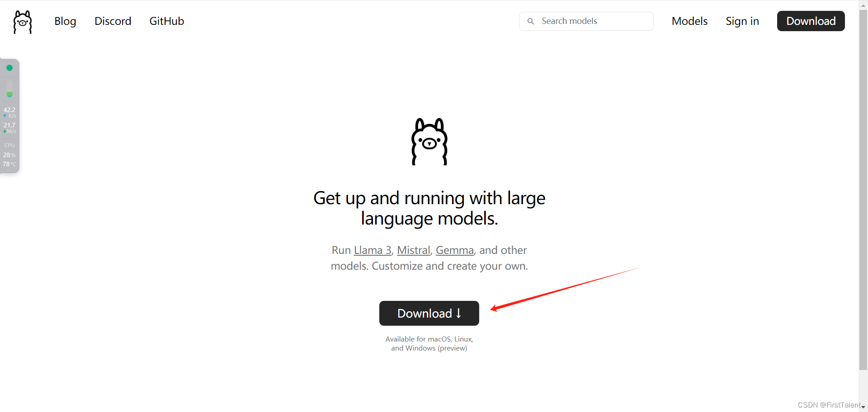This screenshot has width=868, height=412.
Task: Click the large Download button with the down arrow
Action: [x=429, y=313]
